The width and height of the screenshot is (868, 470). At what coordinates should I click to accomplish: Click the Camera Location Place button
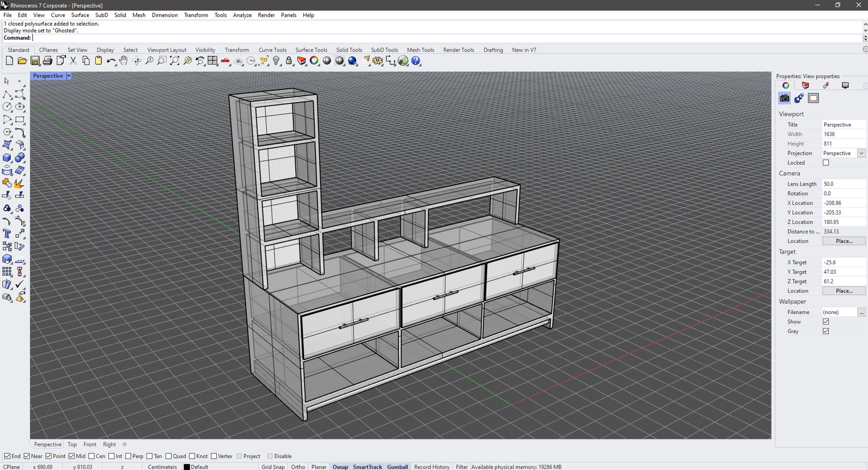[844, 241]
